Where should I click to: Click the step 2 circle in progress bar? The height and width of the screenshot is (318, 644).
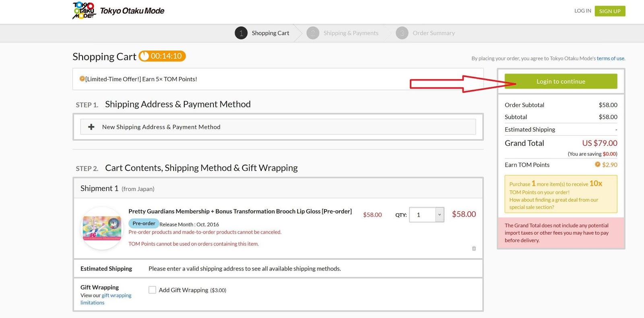[x=313, y=33]
